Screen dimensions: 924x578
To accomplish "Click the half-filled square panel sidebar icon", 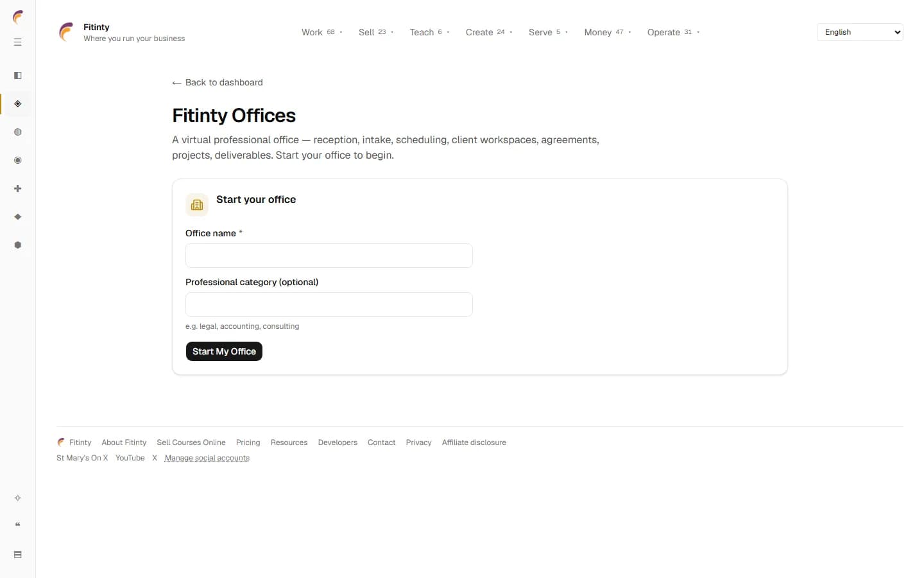I will click(x=18, y=76).
